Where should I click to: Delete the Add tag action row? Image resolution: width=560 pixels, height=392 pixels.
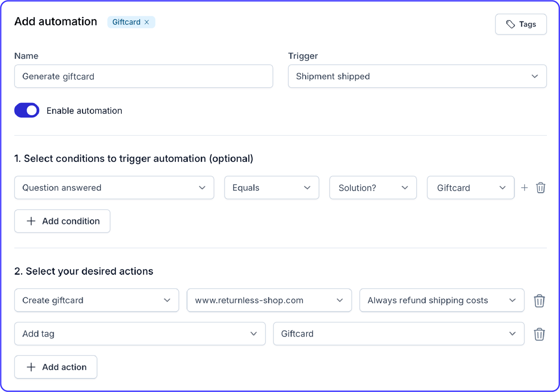point(539,334)
